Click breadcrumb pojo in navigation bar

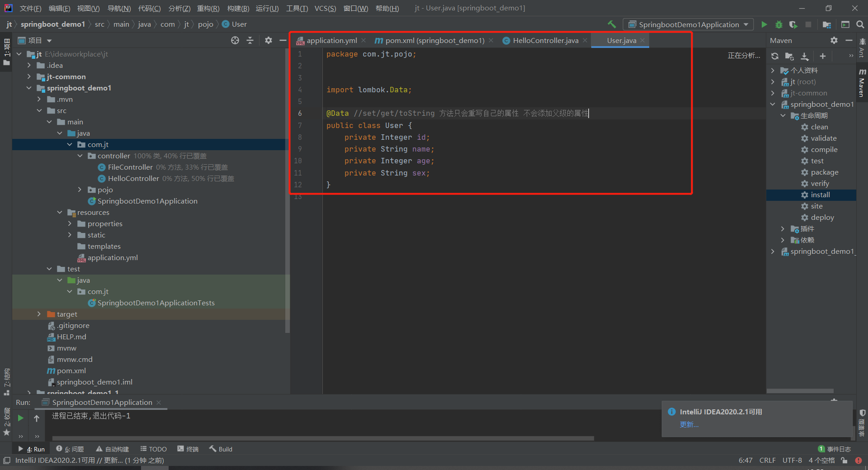205,24
